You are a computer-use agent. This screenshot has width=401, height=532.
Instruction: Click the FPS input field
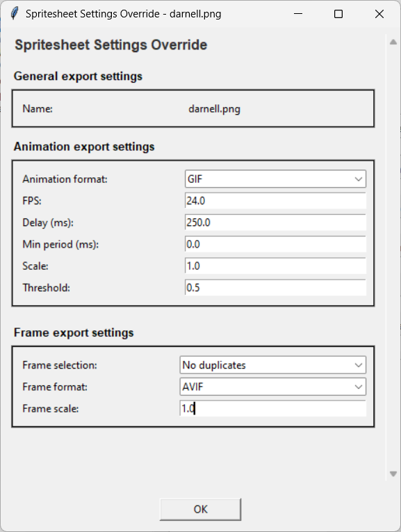coord(275,201)
